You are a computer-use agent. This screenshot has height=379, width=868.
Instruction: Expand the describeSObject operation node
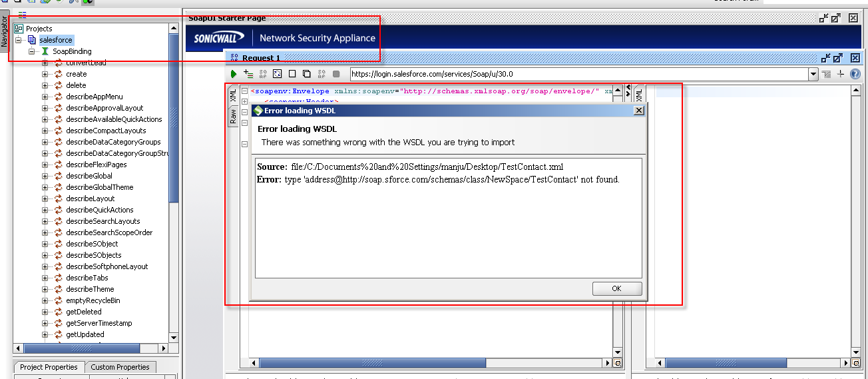pyautogui.click(x=45, y=244)
